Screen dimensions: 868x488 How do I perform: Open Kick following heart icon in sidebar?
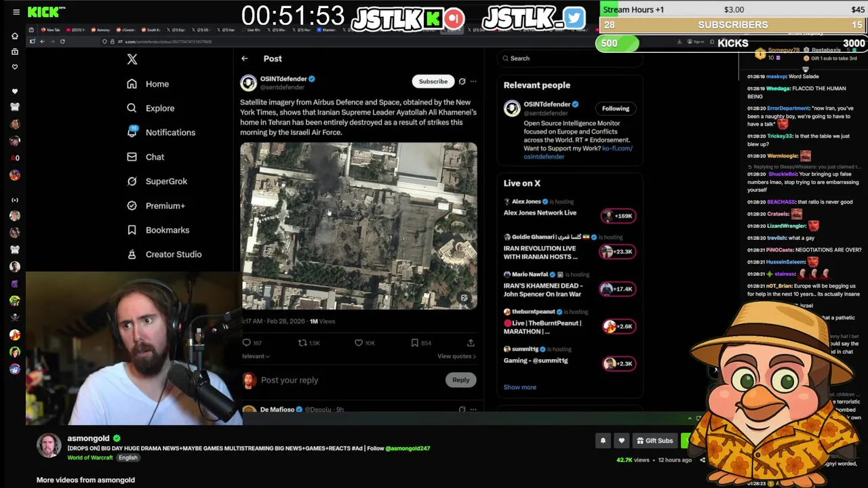(x=15, y=67)
